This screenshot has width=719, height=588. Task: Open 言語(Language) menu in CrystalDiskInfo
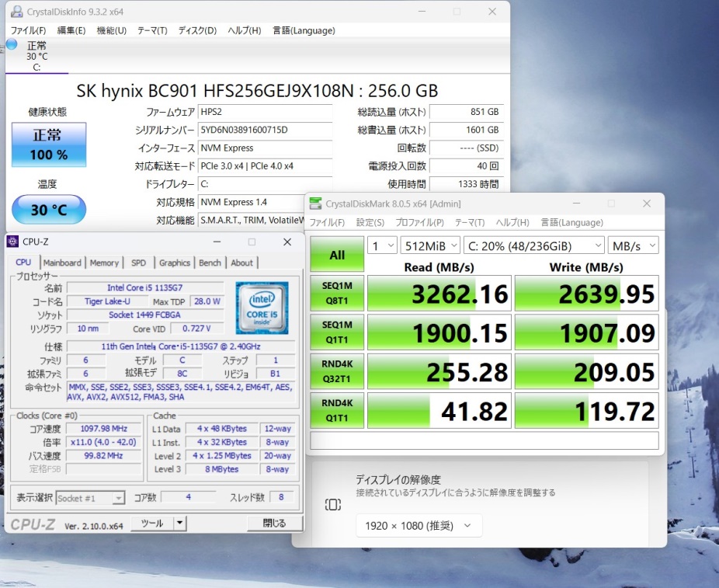304,31
